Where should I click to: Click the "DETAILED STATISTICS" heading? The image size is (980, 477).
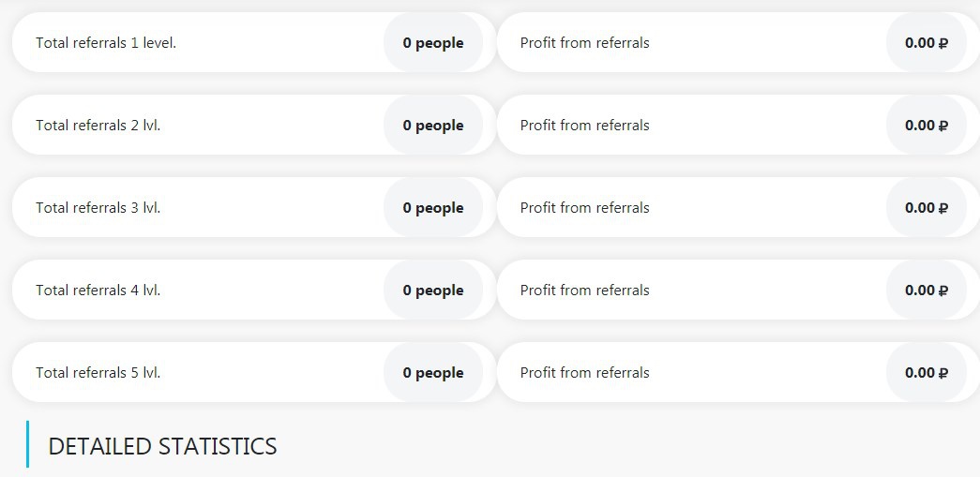point(162,447)
